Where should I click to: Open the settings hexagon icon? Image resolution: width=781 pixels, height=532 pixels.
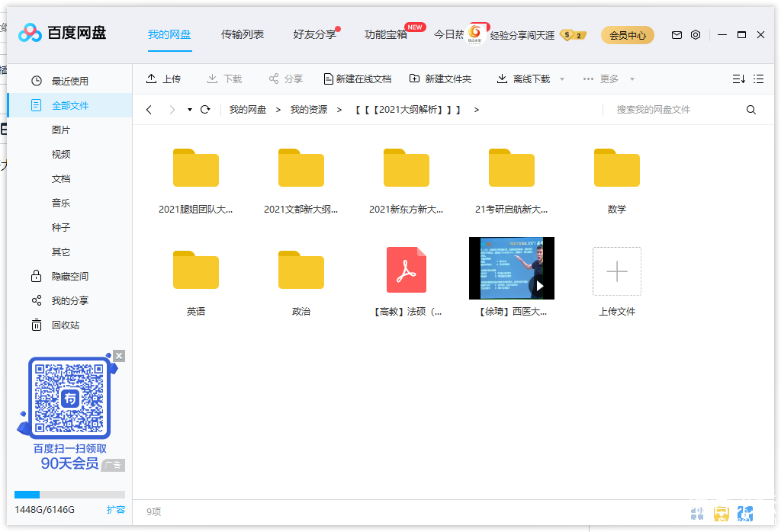[x=696, y=35]
